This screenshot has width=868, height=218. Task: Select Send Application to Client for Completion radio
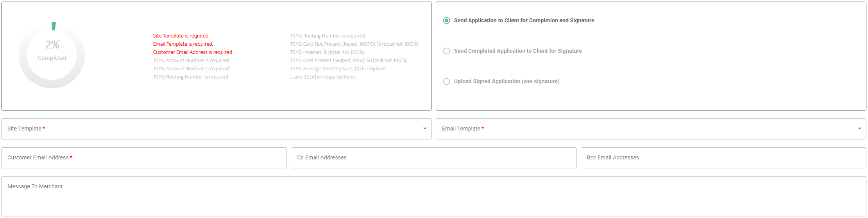pyautogui.click(x=446, y=21)
